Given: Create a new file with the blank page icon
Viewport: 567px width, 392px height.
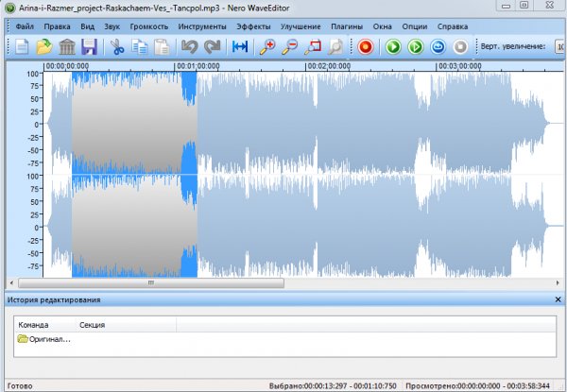Looking at the screenshot, I should coord(22,47).
